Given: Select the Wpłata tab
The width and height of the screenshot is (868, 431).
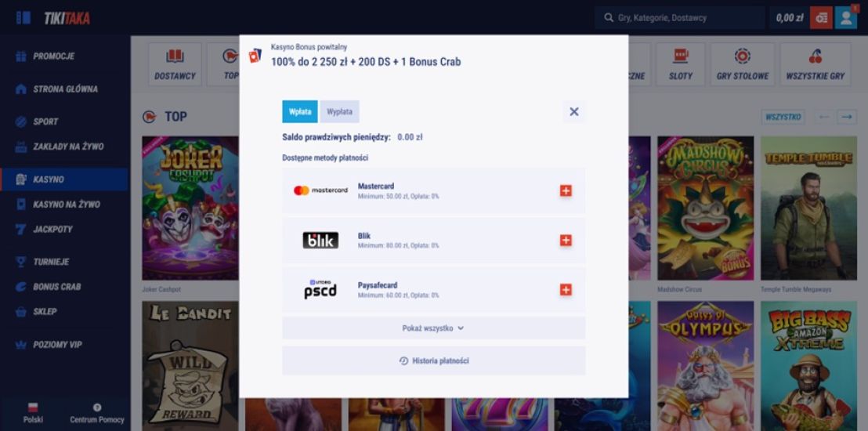Looking at the screenshot, I should pos(300,112).
